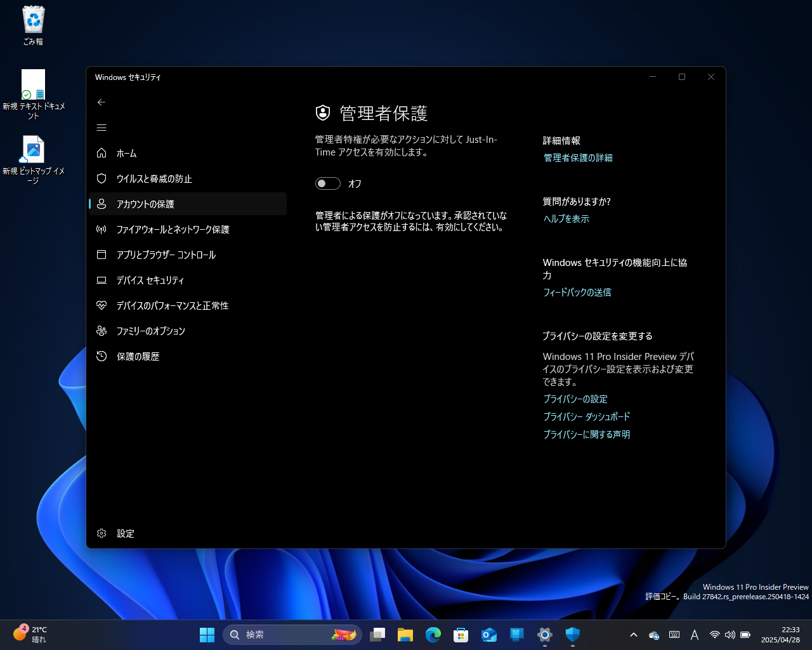812x650 pixels.
Task: Open the 管理者保護の詳細 link
Action: [x=577, y=158]
